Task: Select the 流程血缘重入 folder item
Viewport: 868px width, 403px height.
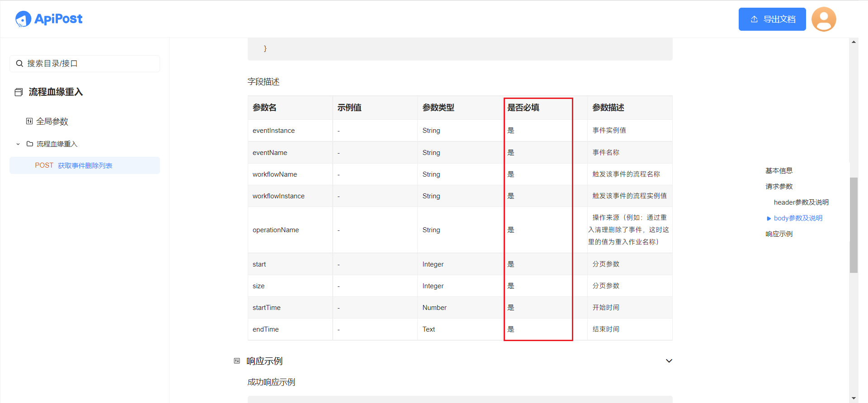Action: tap(57, 144)
